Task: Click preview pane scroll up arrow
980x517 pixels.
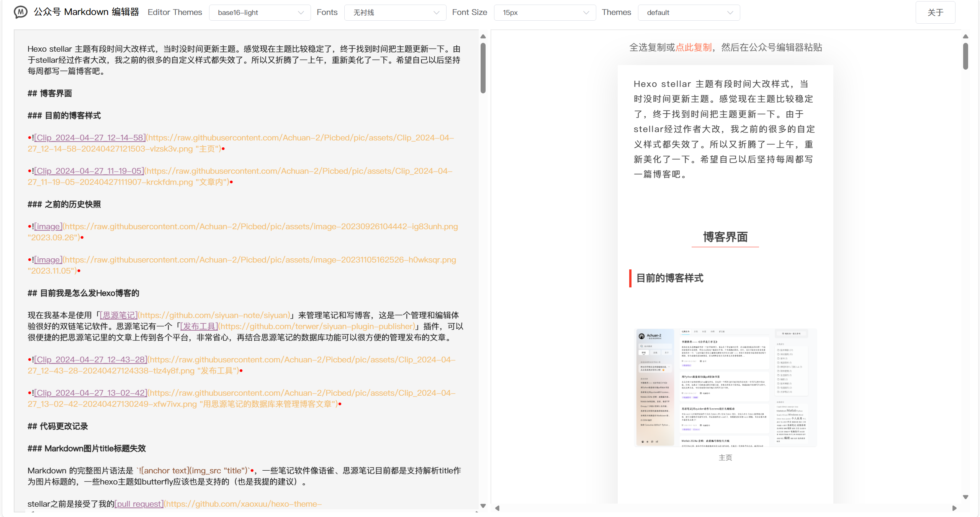Action: 965,37
